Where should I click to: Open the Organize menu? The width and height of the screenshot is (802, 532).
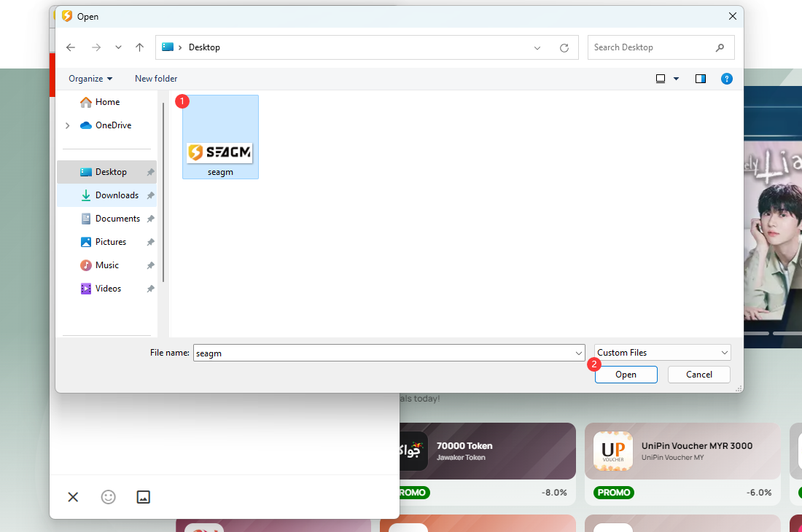click(x=90, y=79)
